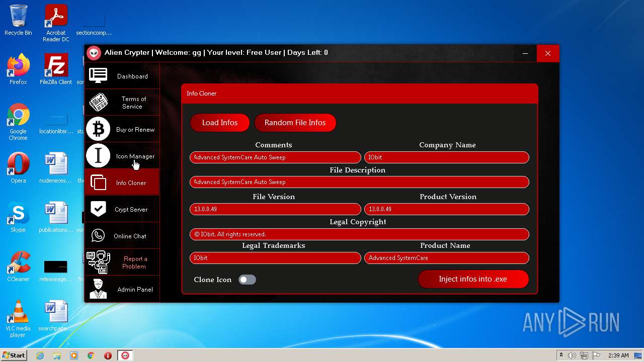Open the Dashboard menu item

(122, 76)
